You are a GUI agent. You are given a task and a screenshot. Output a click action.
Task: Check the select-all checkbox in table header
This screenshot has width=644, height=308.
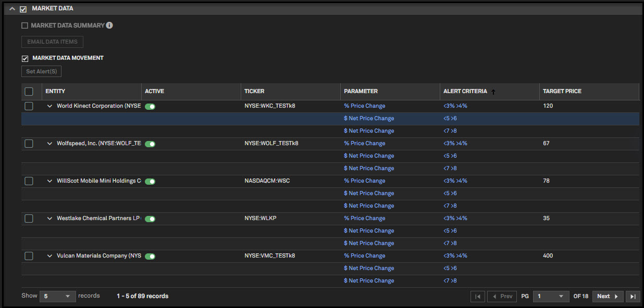(x=29, y=92)
